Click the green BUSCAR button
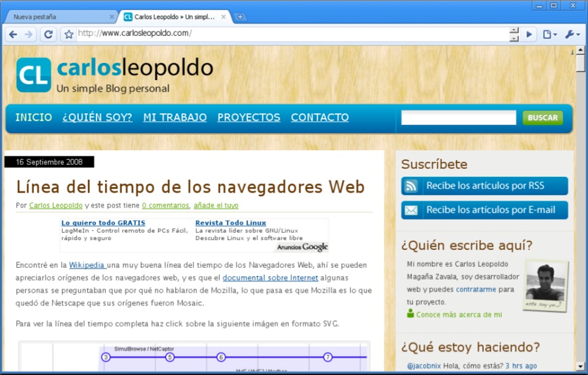 click(542, 118)
